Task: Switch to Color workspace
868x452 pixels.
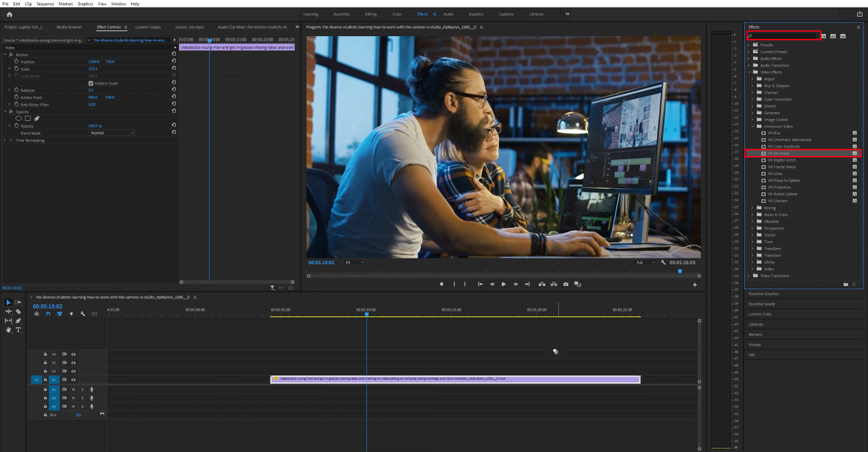Action: 397,14
